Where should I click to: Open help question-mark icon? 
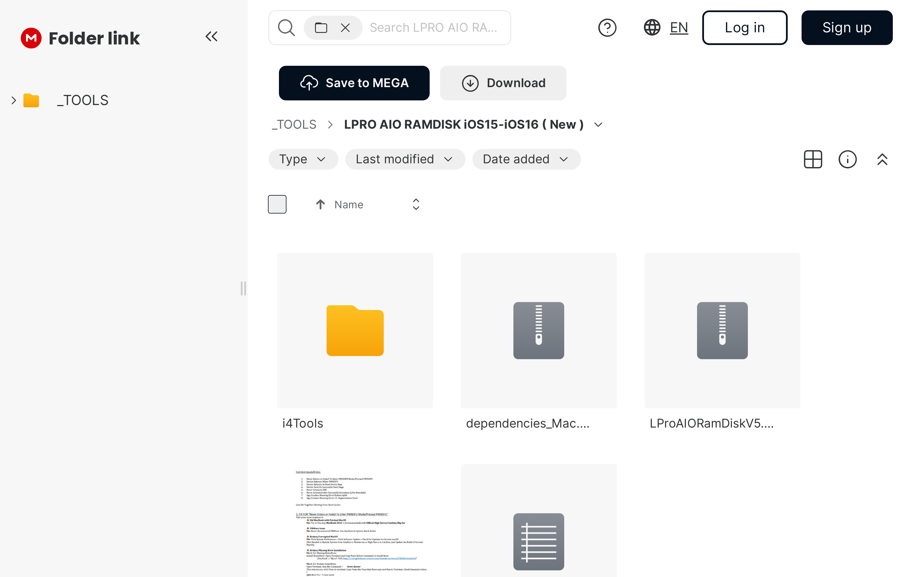607,27
